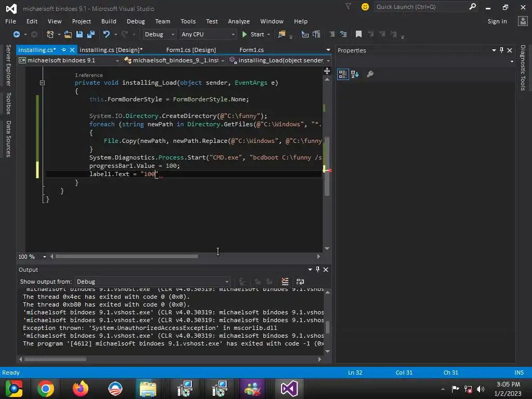Viewport: 532px width, 399px height.
Task: Click the code editor horizontal scrollbar thumb
Action: tap(127, 257)
